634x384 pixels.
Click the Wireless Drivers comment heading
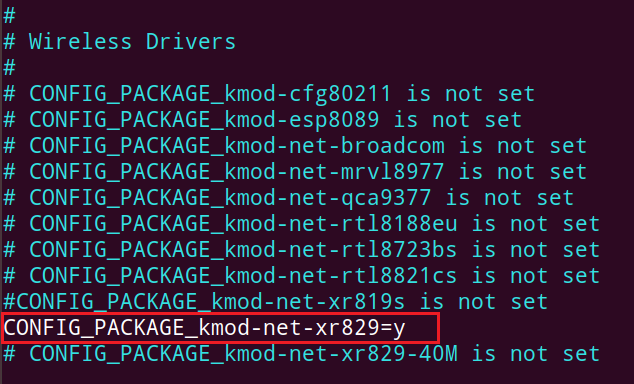(119, 42)
